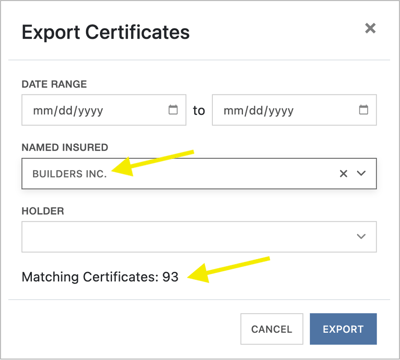Select the BUILDERS INC. text in Named Insured
The height and width of the screenshot is (360, 400).
pyautogui.click(x=69, y=174)
